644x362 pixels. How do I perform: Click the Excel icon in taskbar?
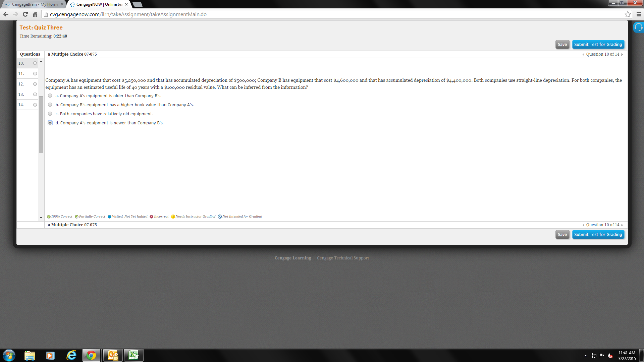point(134,355)
